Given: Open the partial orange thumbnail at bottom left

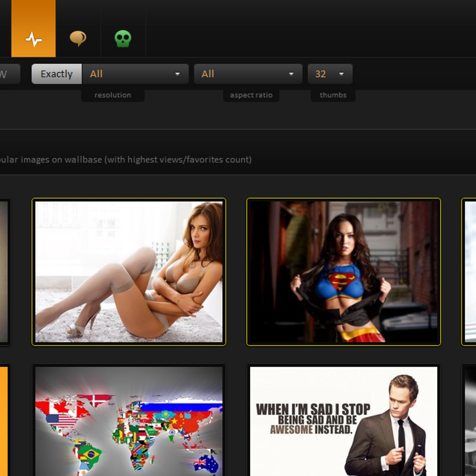Looking at the screenshot, I should coord(4,421).
